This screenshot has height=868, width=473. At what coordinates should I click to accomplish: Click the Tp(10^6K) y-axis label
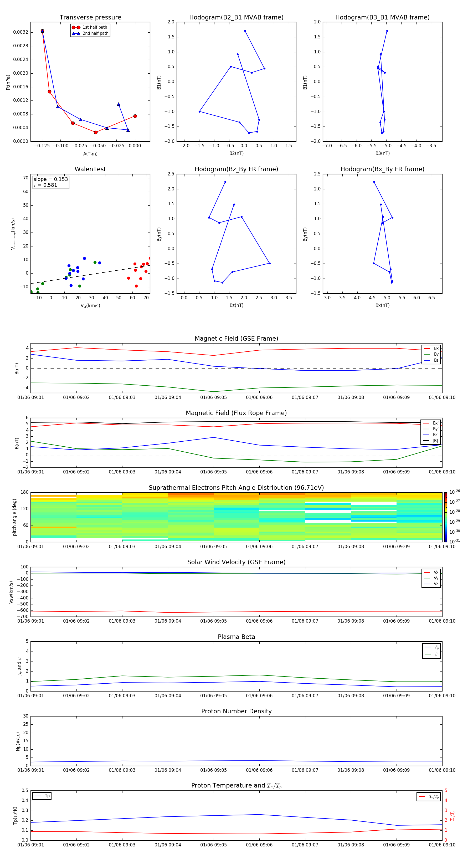[x=15, y=815]
